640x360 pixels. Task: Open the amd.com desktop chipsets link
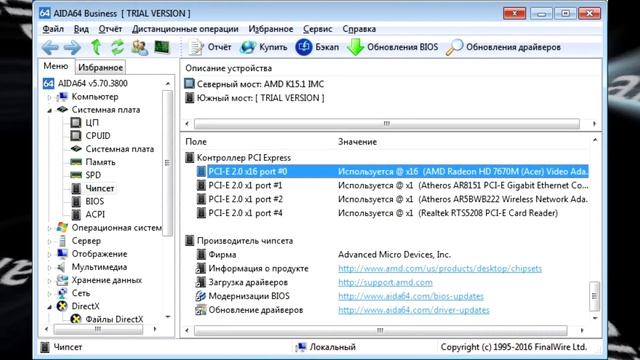point(440,269)
